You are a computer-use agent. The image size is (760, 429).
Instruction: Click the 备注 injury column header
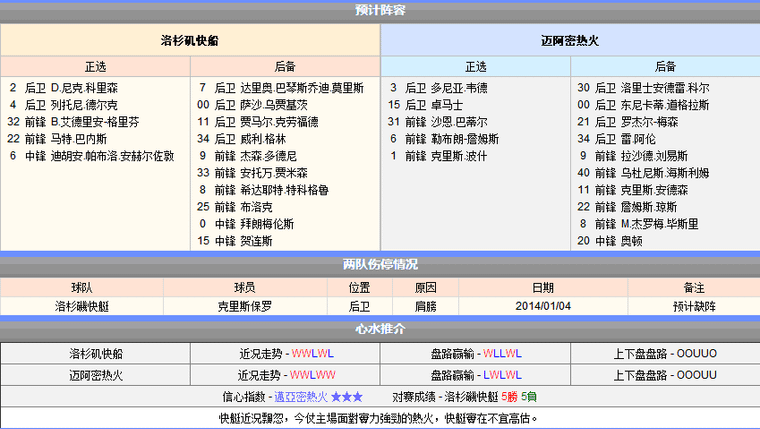(x=694, y=287)
